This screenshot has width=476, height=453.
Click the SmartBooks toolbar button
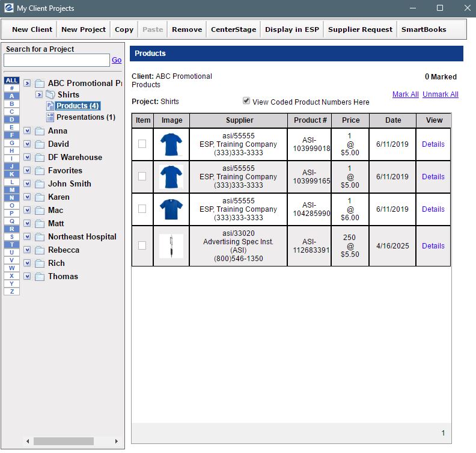tap(423, 29)
